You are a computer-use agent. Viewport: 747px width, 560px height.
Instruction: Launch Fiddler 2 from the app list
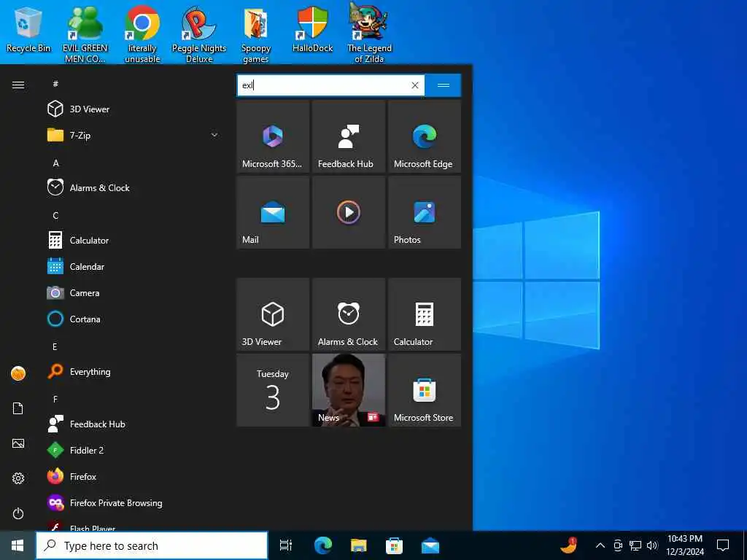133,450
